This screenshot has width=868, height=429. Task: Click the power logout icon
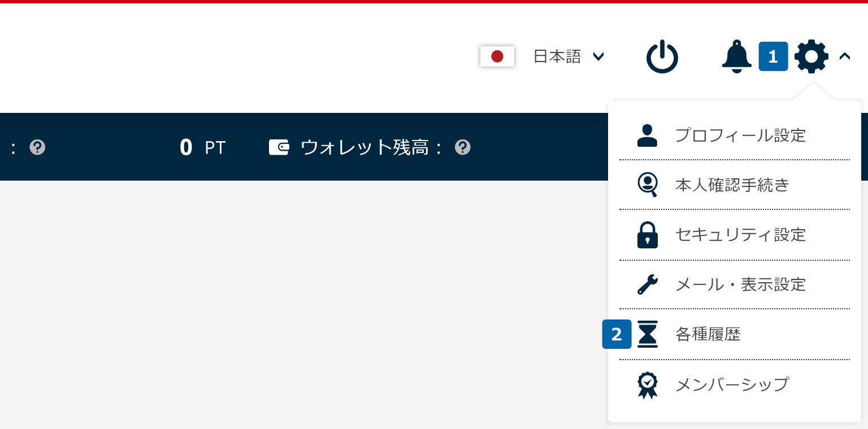[662, 56]
